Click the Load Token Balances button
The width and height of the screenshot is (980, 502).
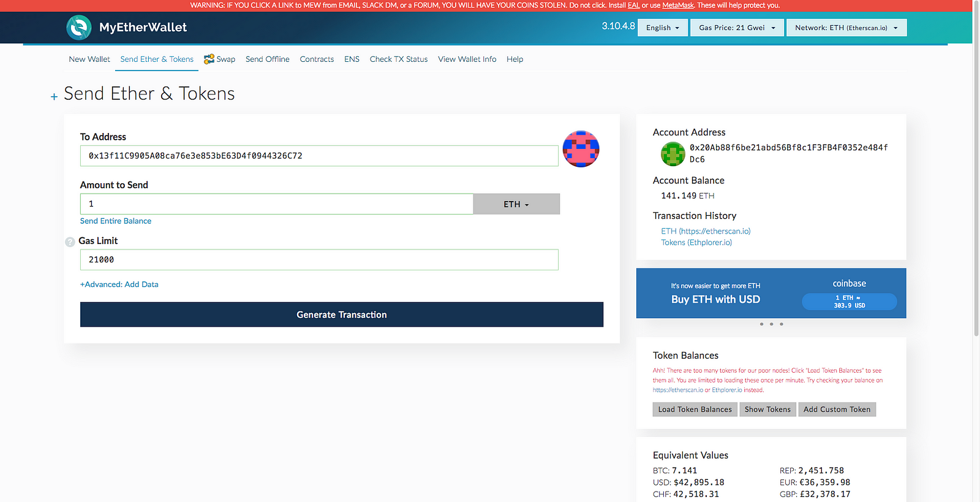[695, 409]
